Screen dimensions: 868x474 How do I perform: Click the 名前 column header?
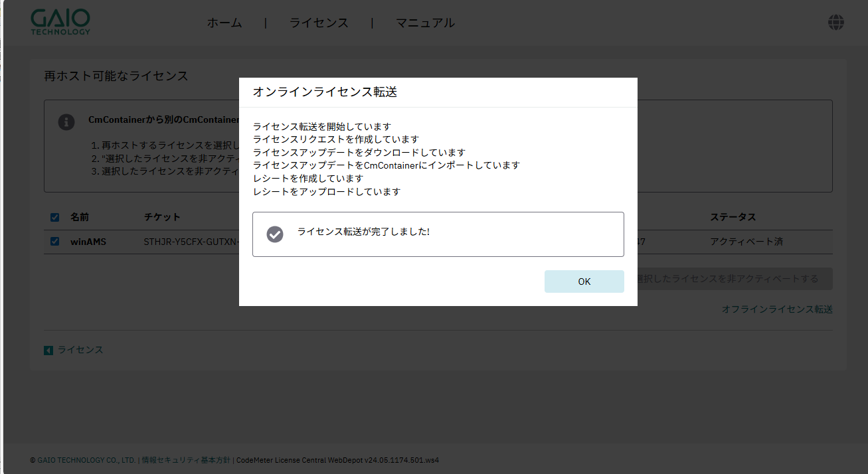coord(80,217)
